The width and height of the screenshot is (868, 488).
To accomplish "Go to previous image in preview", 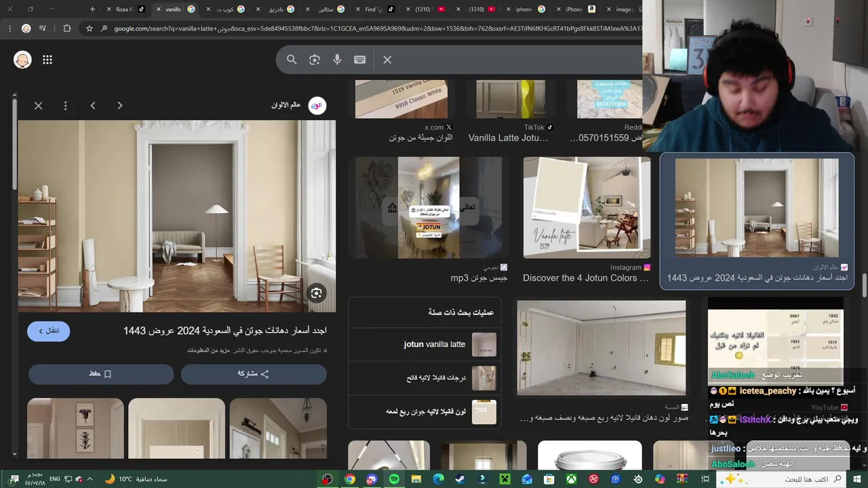I will coord(93,106).
